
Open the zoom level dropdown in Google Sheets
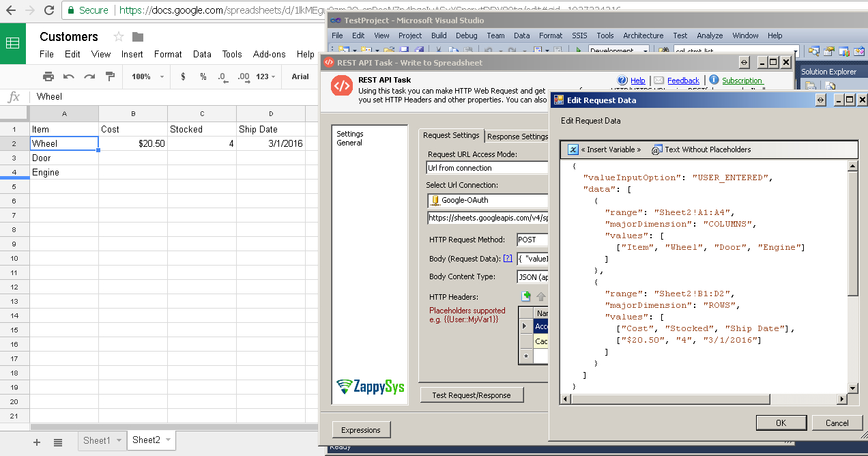pos(145,76)
